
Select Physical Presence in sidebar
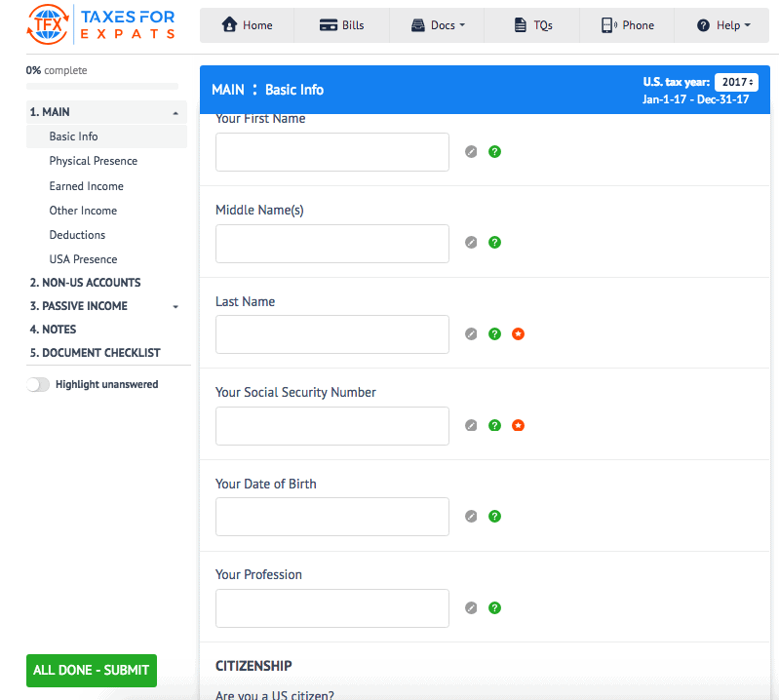[x=94, y=161]
